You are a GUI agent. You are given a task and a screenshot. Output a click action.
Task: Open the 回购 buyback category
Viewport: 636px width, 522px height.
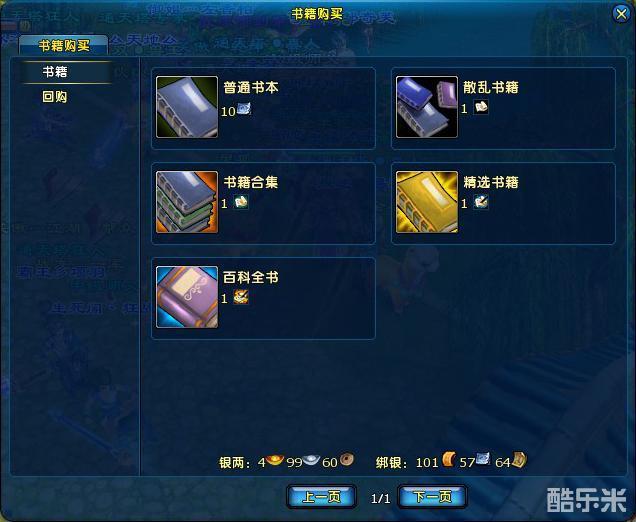55,97
